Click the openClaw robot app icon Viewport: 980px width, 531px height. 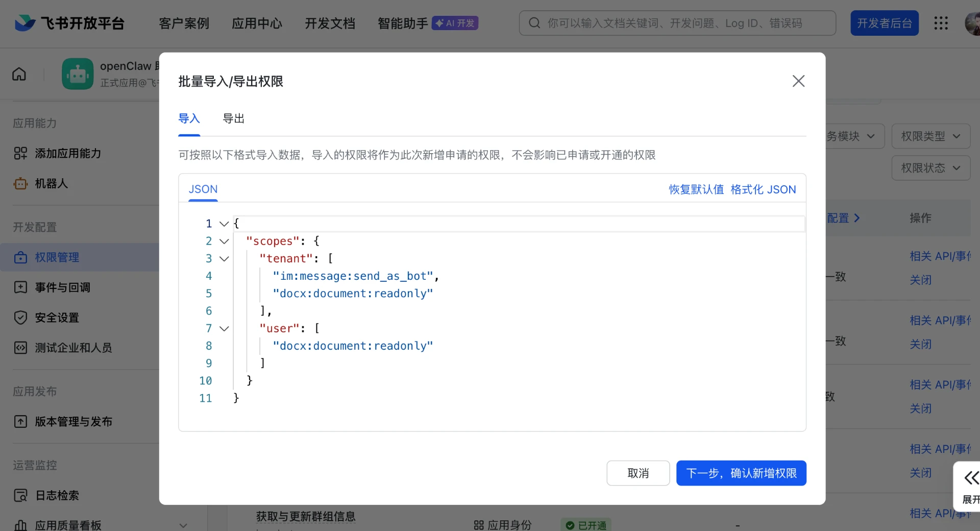tap(78, 74)
